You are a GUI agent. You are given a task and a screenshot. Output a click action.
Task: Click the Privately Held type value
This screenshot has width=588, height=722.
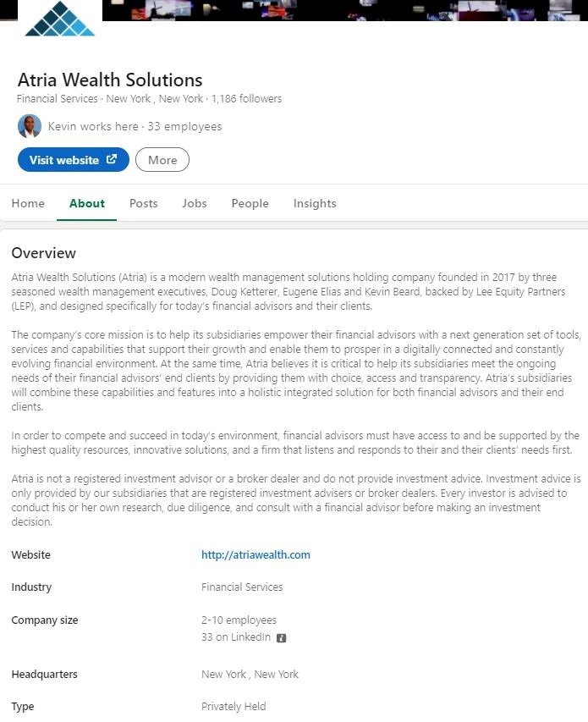(234, 707)
